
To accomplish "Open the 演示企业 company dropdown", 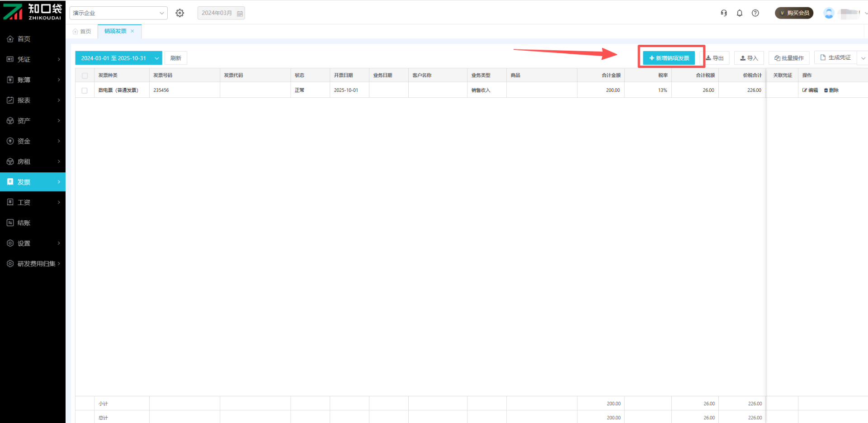I will pyautogui.click(x=118, y=13).
